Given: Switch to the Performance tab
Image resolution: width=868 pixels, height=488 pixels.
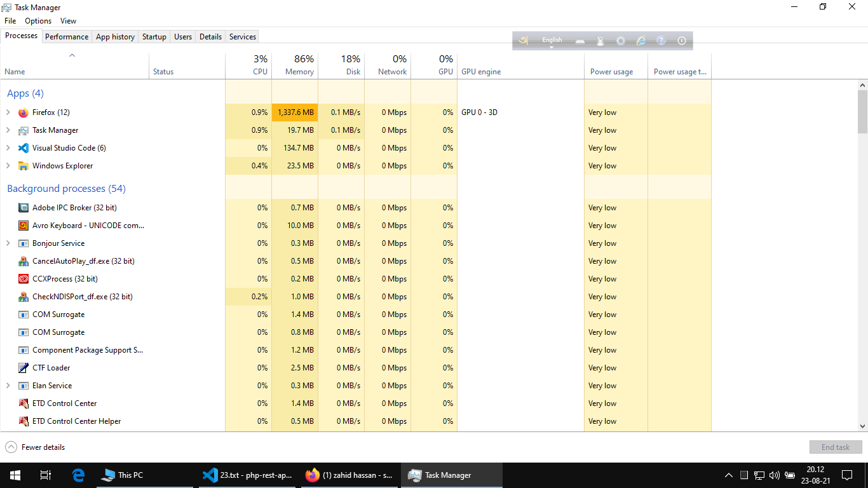Looking at the screenshot, I should click(x=67, y=37).
